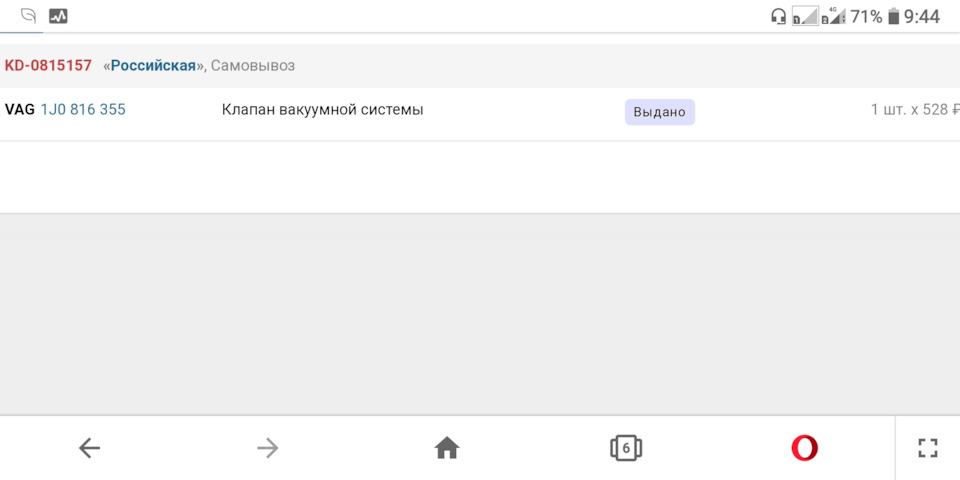
Task: Tap the VAG brand label
Action: click(x=20, y=110)
